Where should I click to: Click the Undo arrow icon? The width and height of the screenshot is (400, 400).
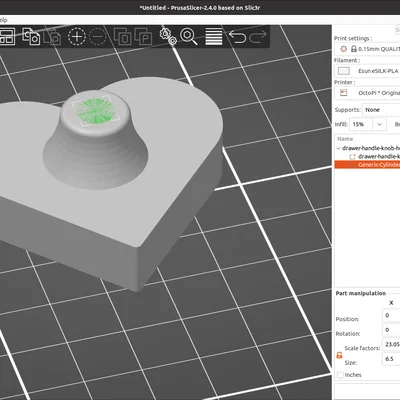(237, 37)
